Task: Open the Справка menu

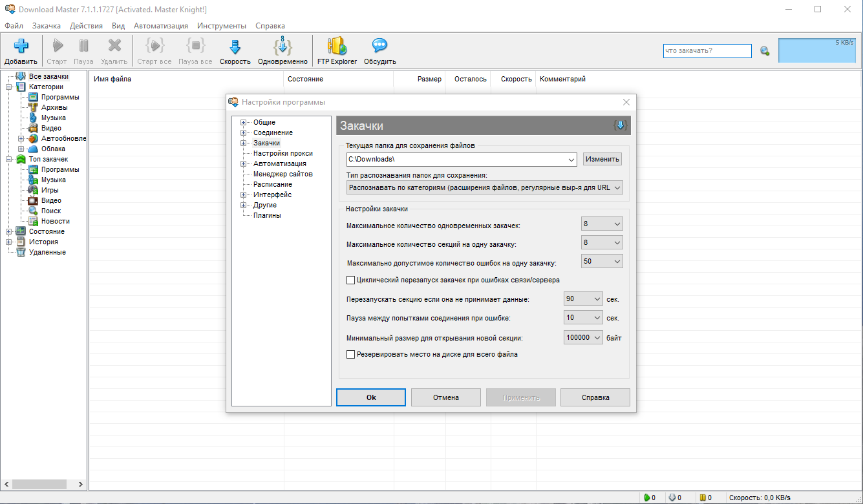Action: [x=270, y=26]
